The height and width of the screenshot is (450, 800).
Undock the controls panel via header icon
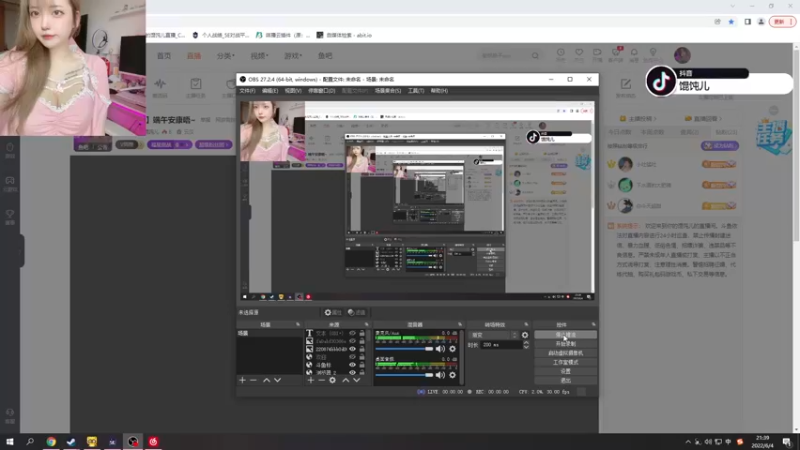[593, 324]
